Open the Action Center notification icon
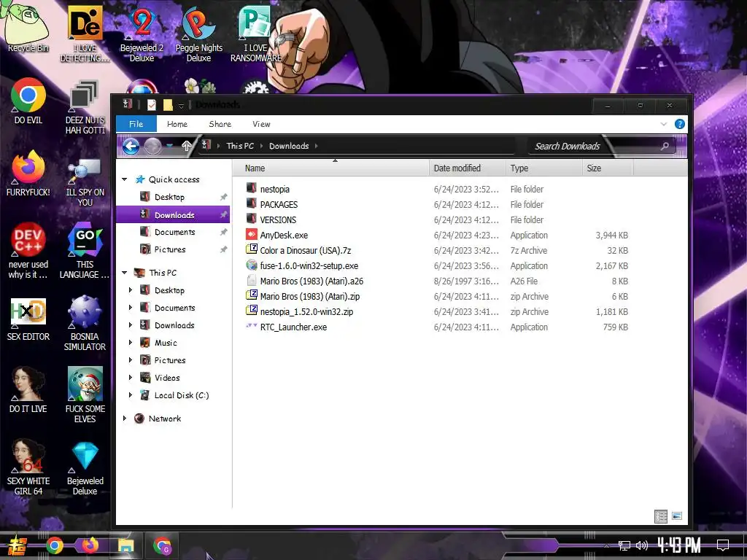This screenshot has width=747, height=560. click(x=723, y=545)
